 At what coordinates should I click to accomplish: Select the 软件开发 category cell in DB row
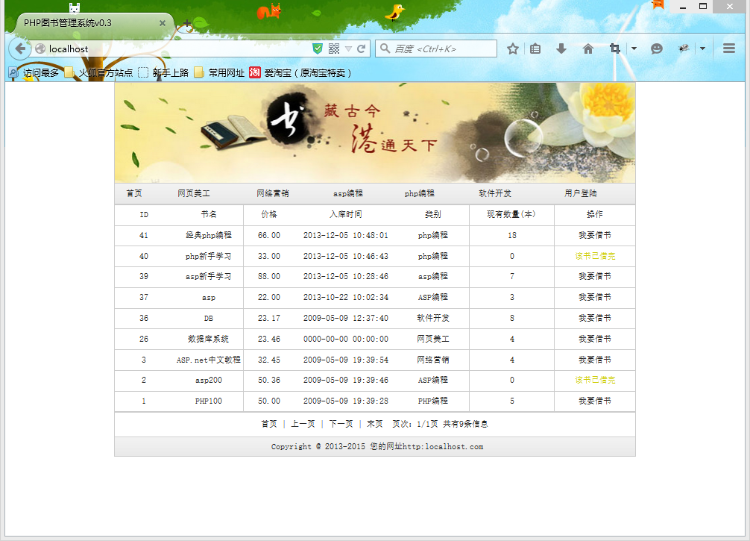point(433,318)
